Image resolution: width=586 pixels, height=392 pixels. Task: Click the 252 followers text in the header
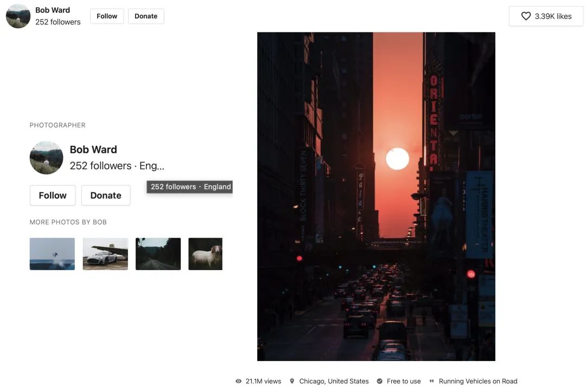click(58, 22)
